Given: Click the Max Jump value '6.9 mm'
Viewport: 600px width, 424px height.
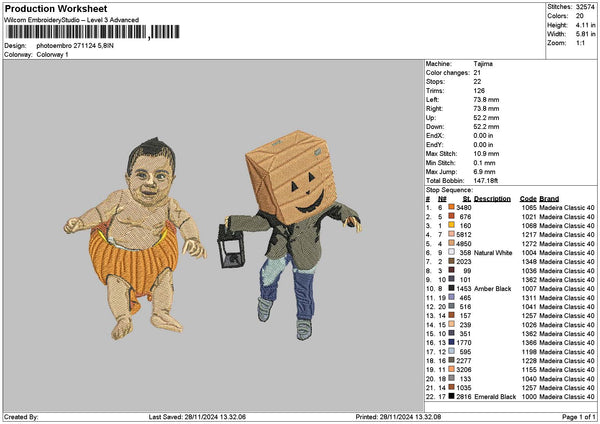Looking at the screenshot, I should click(484, 172).
